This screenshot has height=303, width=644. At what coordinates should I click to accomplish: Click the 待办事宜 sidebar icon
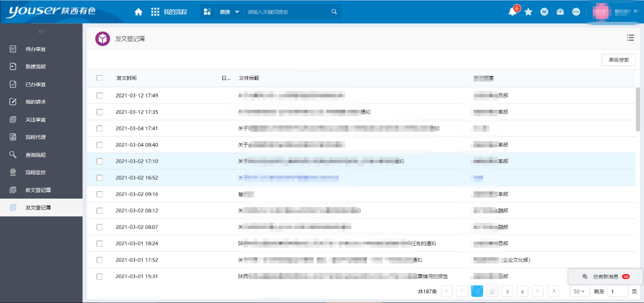pyautogui.click(x=13, y=49)
